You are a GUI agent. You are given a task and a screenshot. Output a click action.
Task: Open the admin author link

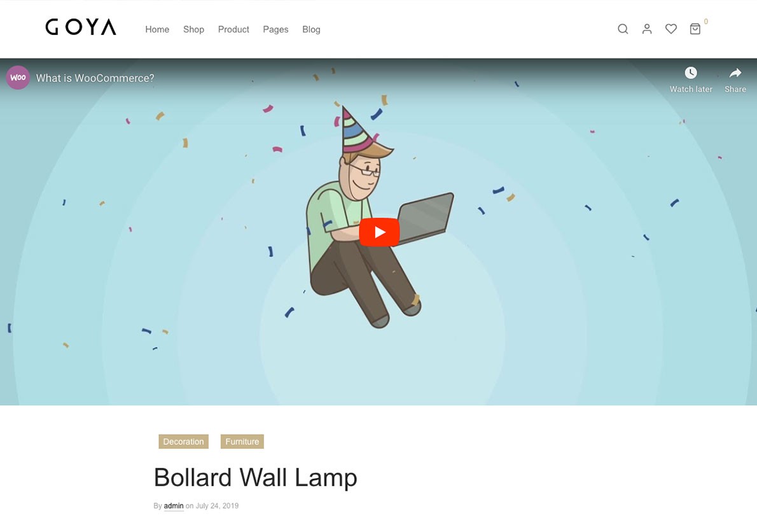(174, 506)
